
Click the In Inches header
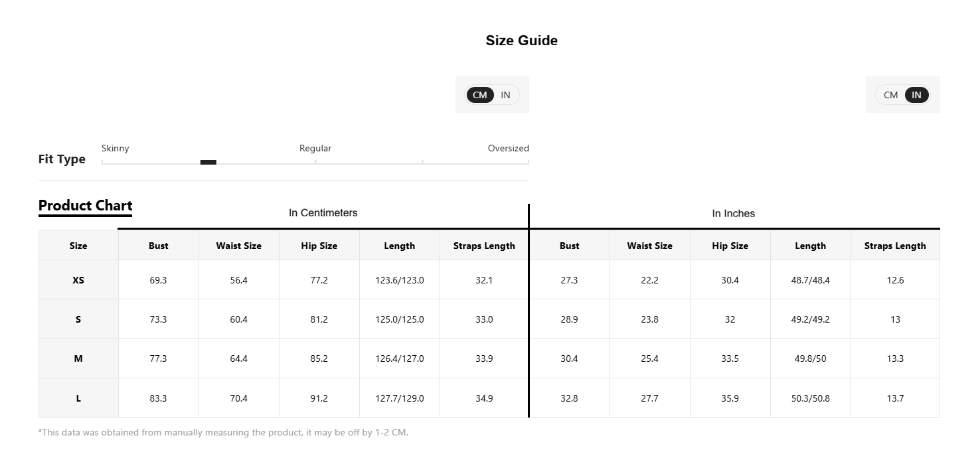[734, 214]
